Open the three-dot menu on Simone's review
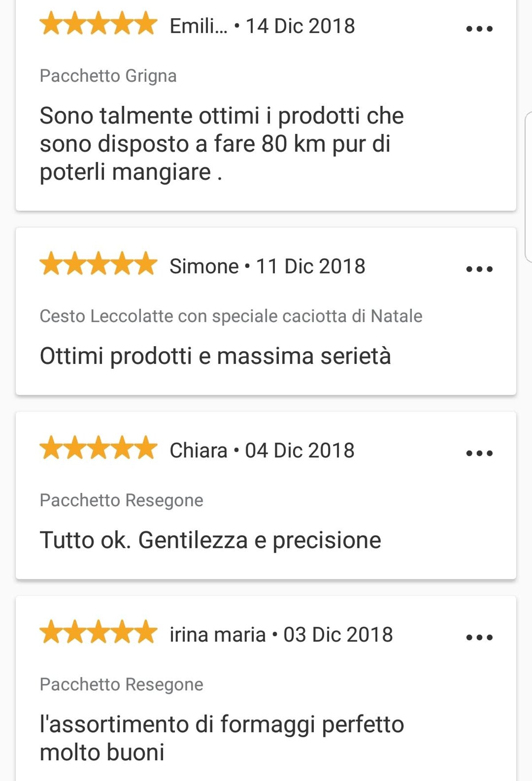Screen dimensions: 532x781 479,269
